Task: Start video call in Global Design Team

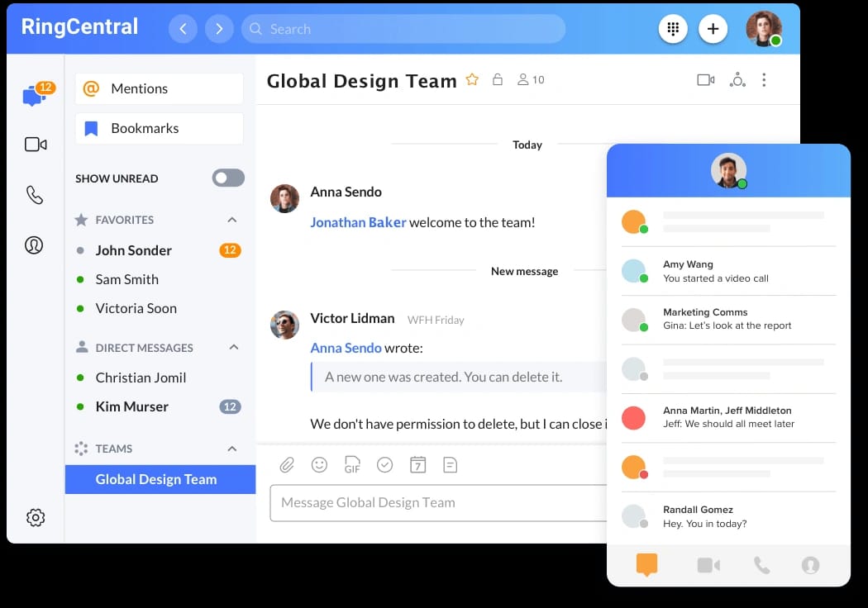Action: (x=706, y=80)
